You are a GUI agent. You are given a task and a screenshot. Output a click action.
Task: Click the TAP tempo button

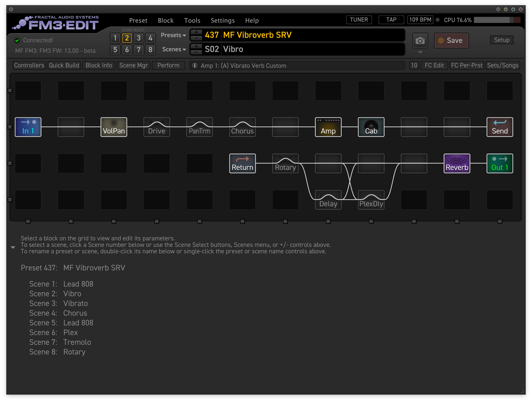pos(391,20)
